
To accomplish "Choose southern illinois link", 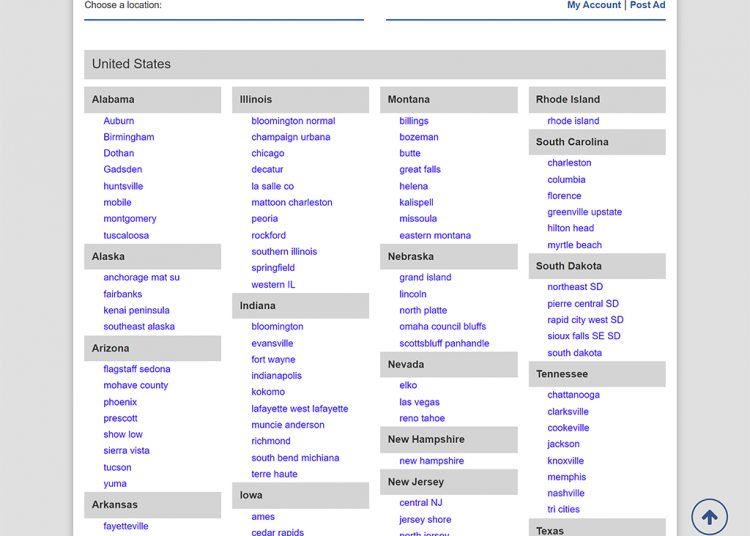I will pos(284,252).
